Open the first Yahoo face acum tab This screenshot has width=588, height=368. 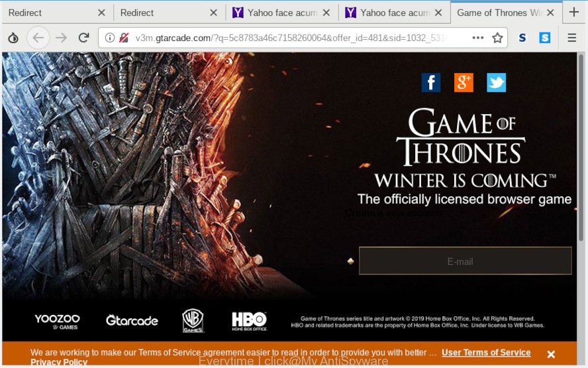[x=281, y=13]
